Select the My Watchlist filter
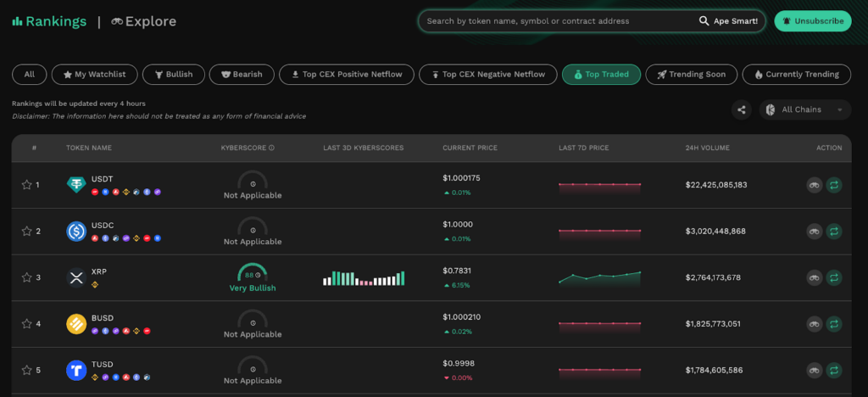This screenshot has width=868, height=397. 95,74
